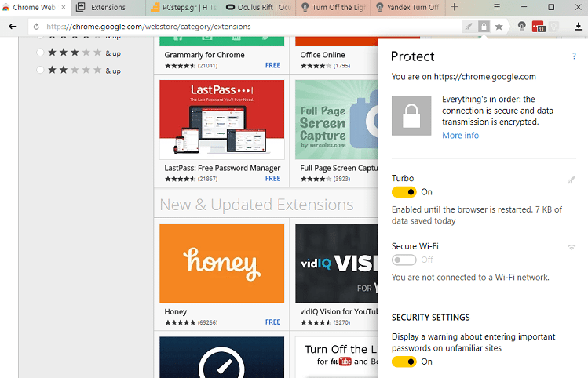Open the Turn Off the Lights extension card
Image resolution: width=588 pixels, height=378 pixels.
[x=336, y=358]
